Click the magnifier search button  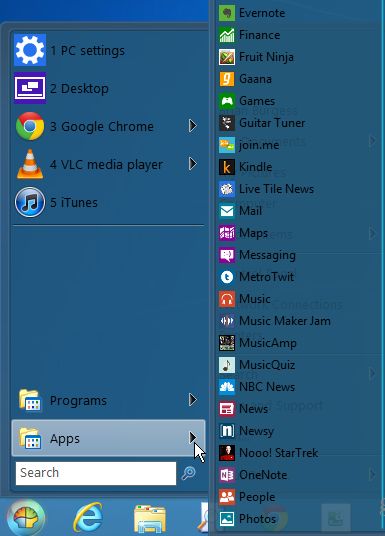(x=188, y=473)
